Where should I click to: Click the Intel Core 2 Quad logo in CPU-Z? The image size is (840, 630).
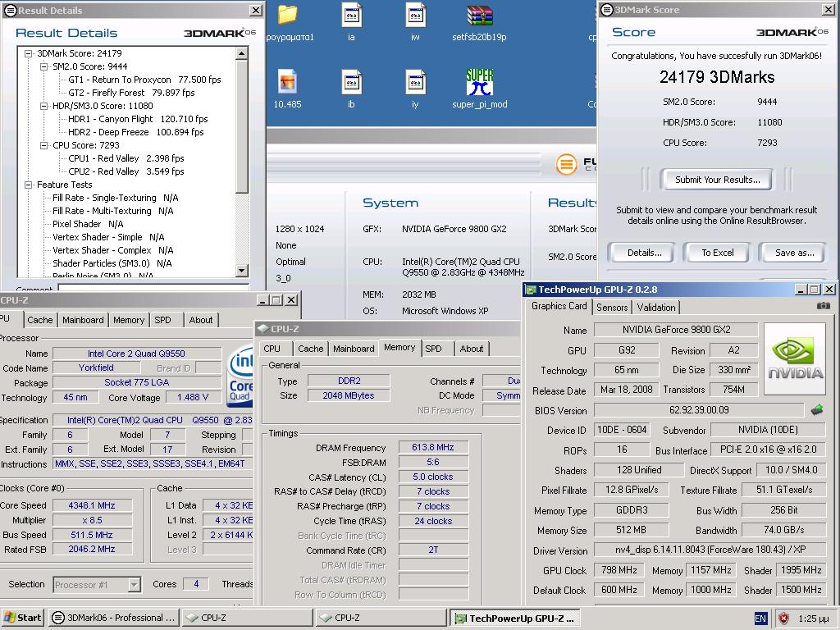pos(241,377)
